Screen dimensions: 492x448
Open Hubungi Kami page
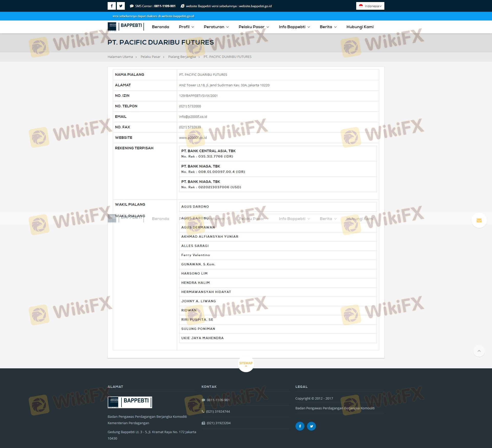(360, 27)
